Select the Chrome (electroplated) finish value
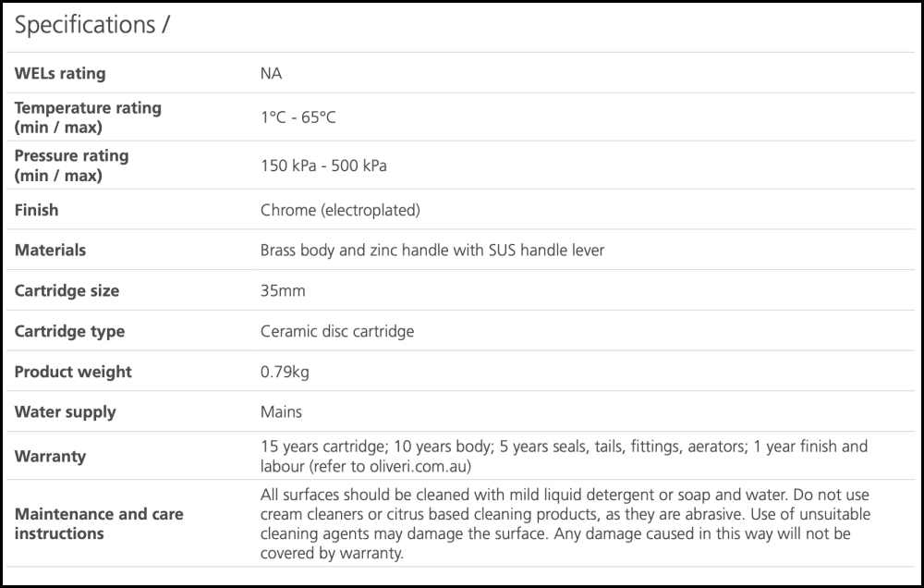Screen dimensions: 924x588 point(340,210)
